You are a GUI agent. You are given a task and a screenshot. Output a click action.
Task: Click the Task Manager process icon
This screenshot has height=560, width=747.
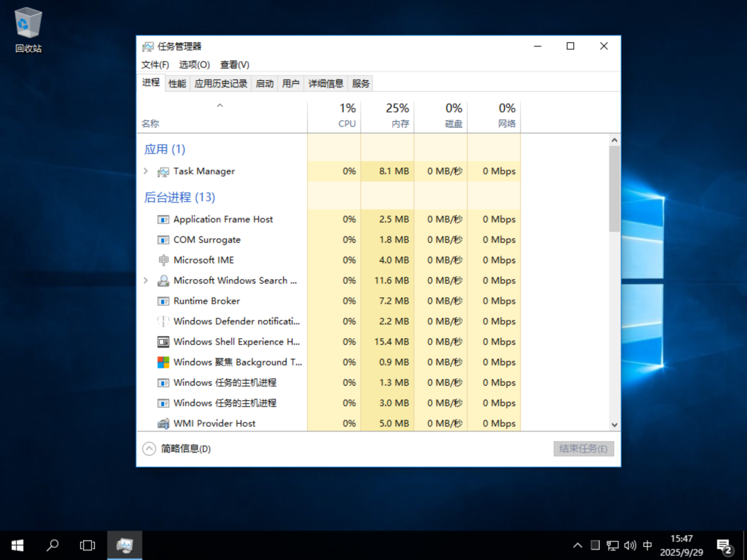(163, 171)
